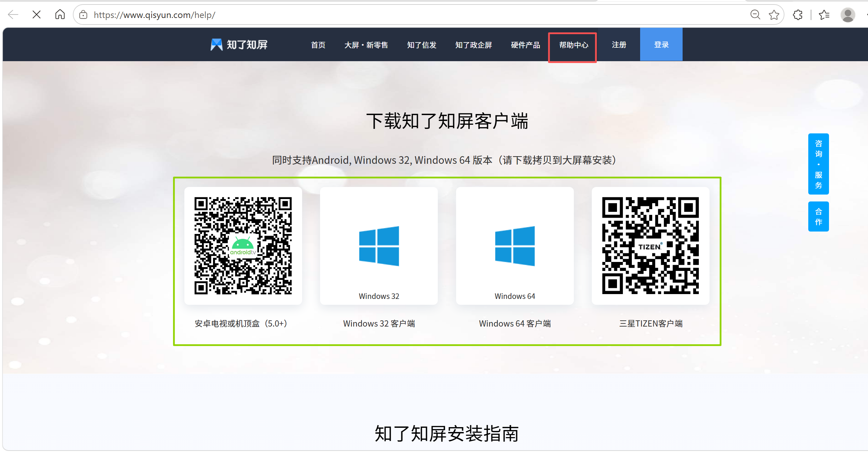Open the 首页 menu item

coord(318,45)
